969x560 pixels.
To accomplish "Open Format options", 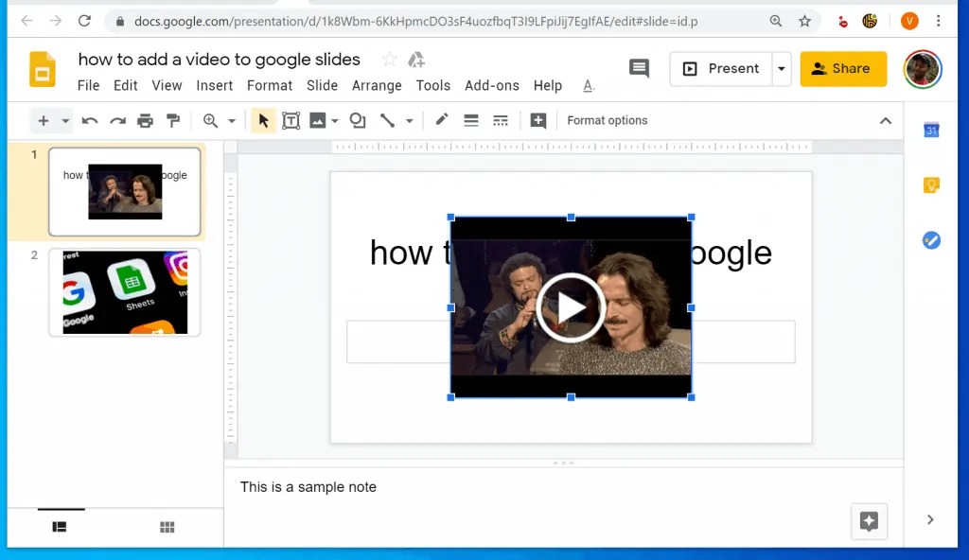I will pos(607,120).
